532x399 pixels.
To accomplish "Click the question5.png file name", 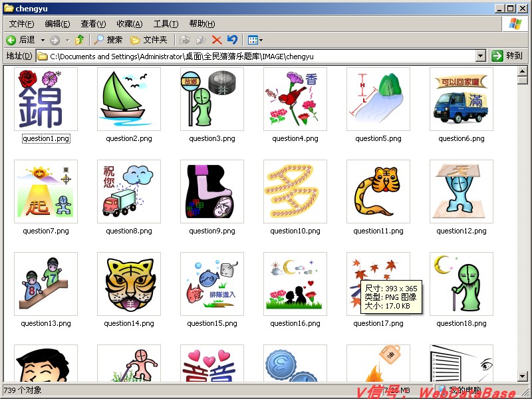I will click(x=378, y=138).
